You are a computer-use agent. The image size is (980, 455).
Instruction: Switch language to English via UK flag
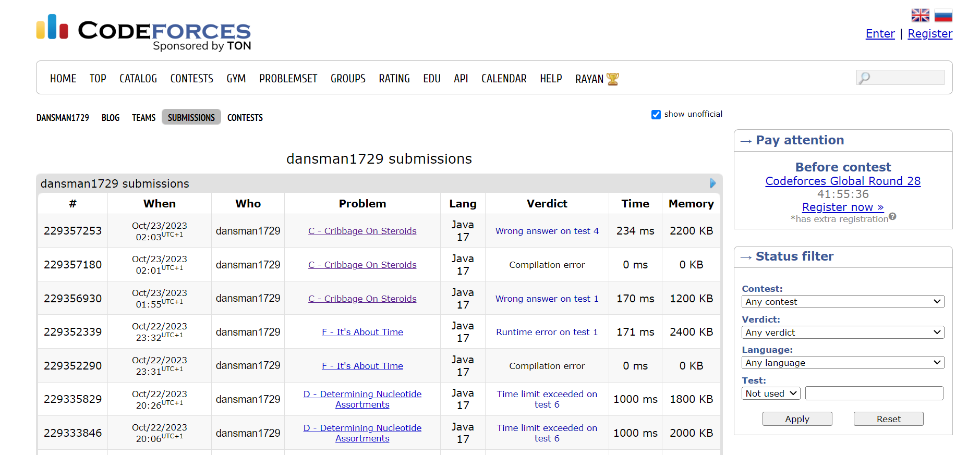pyautogui.click(x=920, y=16)
